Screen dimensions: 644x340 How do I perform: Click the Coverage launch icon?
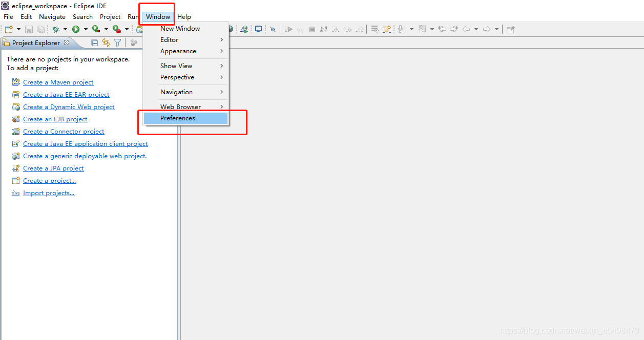point(96,29)
